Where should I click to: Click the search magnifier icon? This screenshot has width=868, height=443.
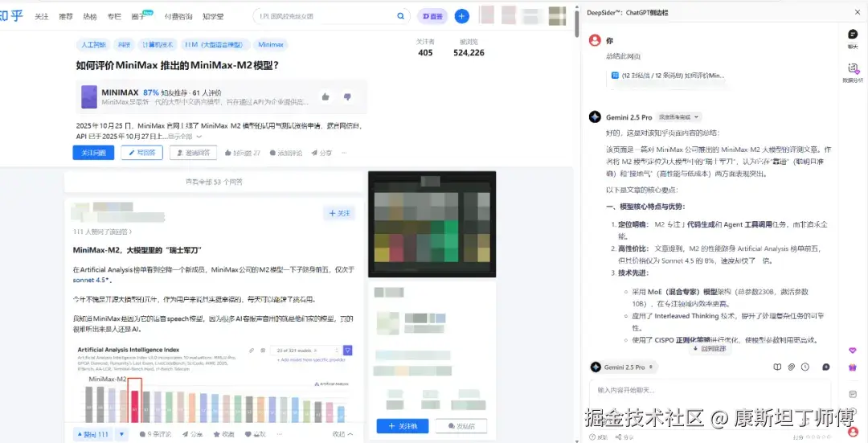[x=400, y=16]
